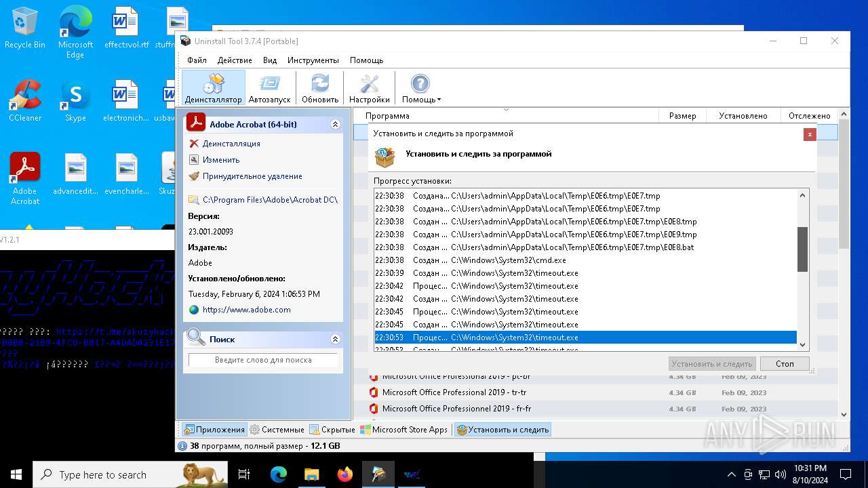The height and width of the screenshot is (488, 868).
Task: Select the log entry for E0E8.bat
Action: tap(585, 247)
